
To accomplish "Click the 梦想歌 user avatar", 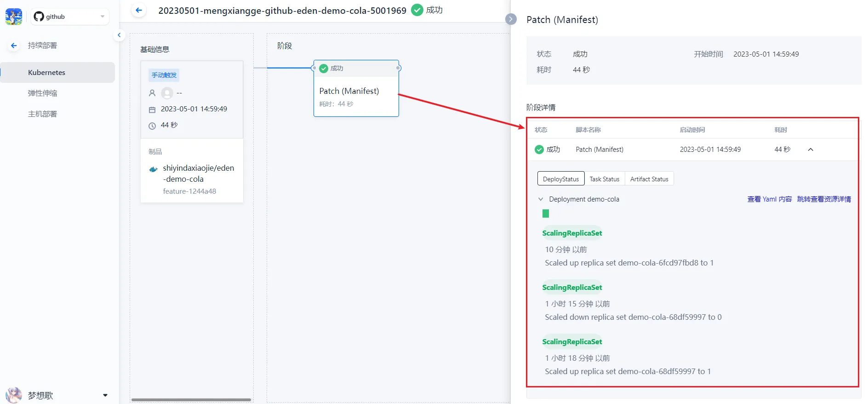I will (14, 395).
